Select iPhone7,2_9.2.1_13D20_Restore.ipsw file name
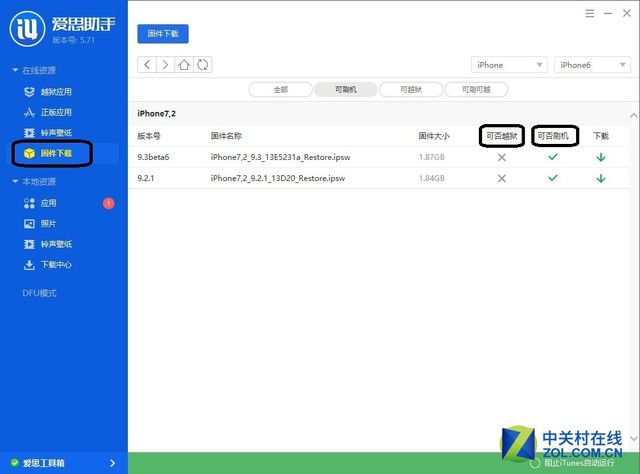Image resolution: width=640 pixels, height=474 pixels. (x=278, y=178)
